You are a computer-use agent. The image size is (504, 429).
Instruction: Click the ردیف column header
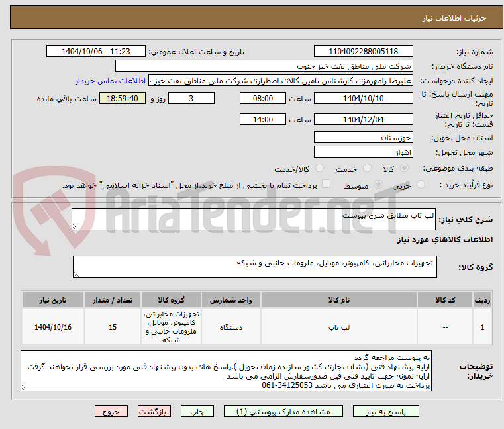pos(482,300)
